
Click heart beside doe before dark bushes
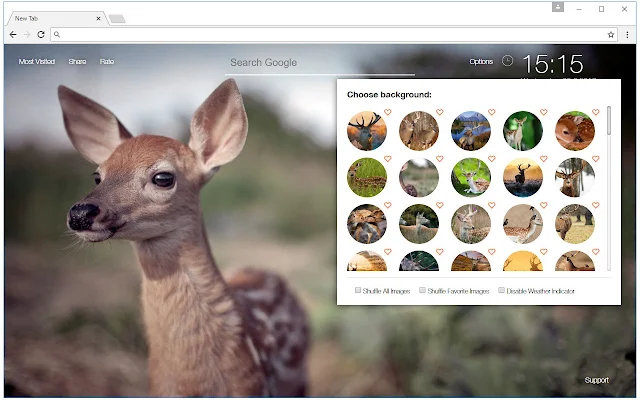pyautogui.click(x=440, y=205)
